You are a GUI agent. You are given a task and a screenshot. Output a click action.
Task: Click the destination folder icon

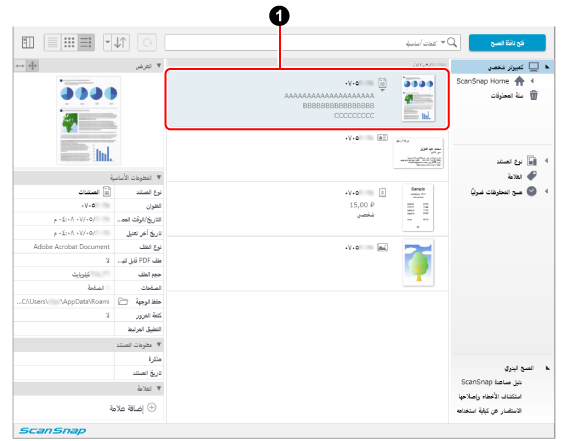[123, 301]
